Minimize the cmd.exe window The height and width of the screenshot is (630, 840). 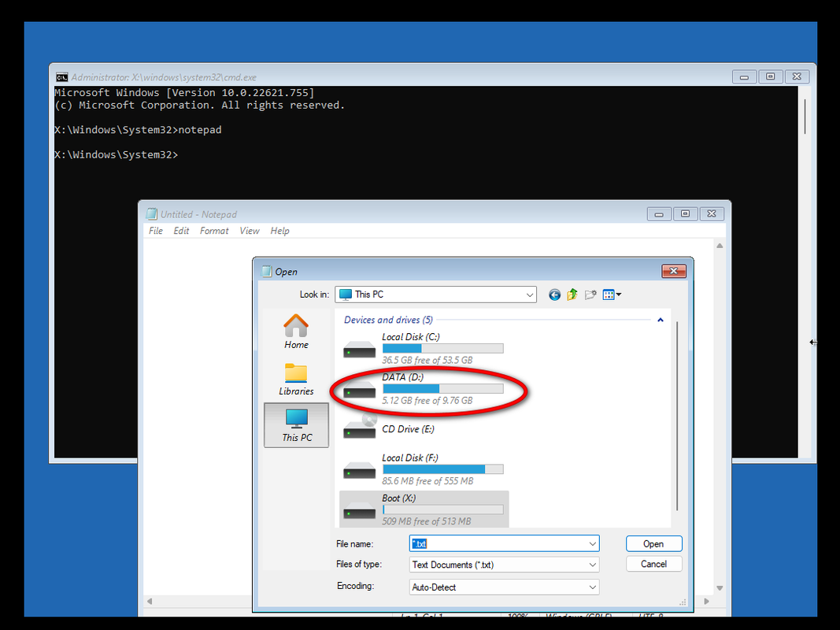[x=744, y=76]
